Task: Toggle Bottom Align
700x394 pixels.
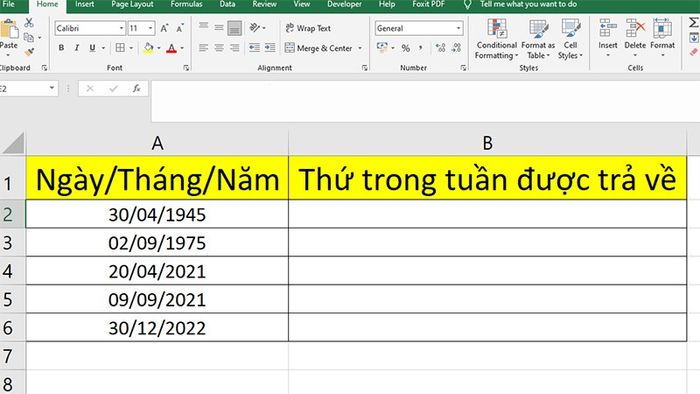Action: pyautogui.click(x=234, y=28)
